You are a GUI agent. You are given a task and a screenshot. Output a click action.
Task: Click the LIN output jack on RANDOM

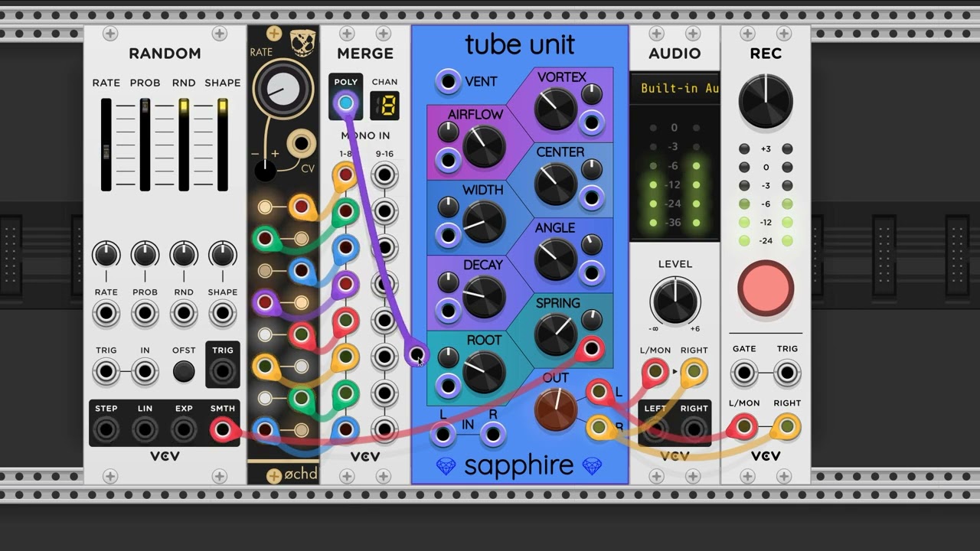(145, 430)
